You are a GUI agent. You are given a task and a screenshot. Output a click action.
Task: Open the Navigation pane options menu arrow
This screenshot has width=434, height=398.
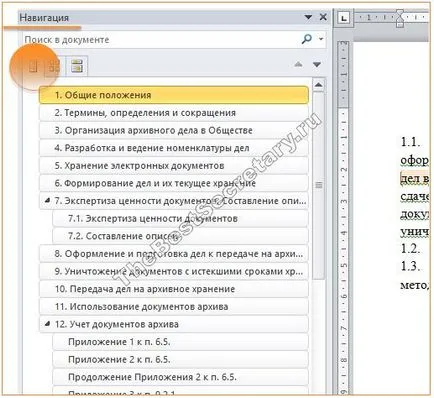308,17
